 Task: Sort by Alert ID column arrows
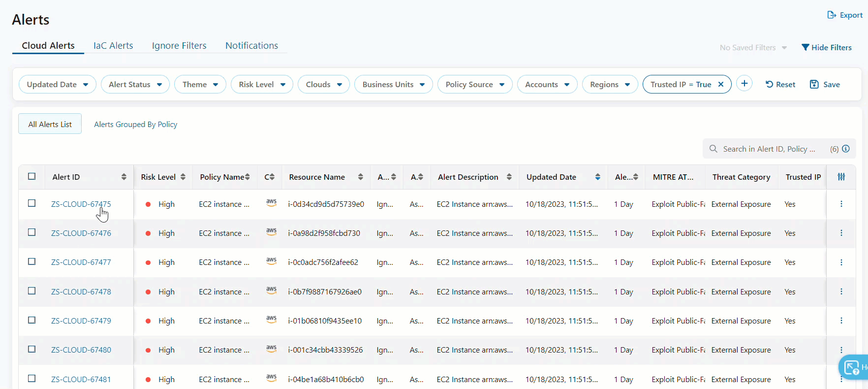tap(124, 177)
